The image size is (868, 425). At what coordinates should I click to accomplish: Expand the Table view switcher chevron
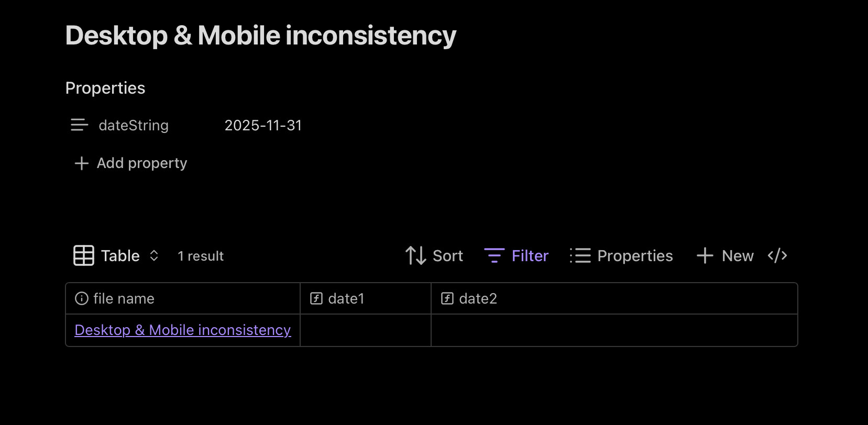click(x=154, y=255)
